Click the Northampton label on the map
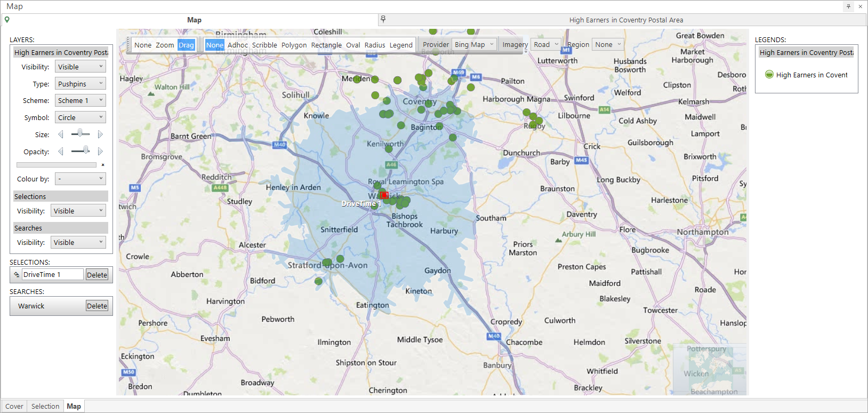This screenshot has height=413, width=868. coord(703,232)
